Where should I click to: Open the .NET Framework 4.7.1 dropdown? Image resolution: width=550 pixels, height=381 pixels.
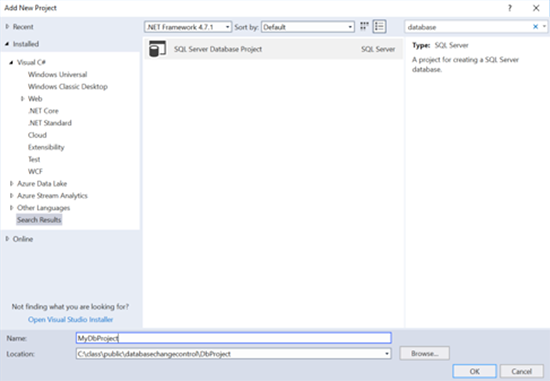(188, 27)
